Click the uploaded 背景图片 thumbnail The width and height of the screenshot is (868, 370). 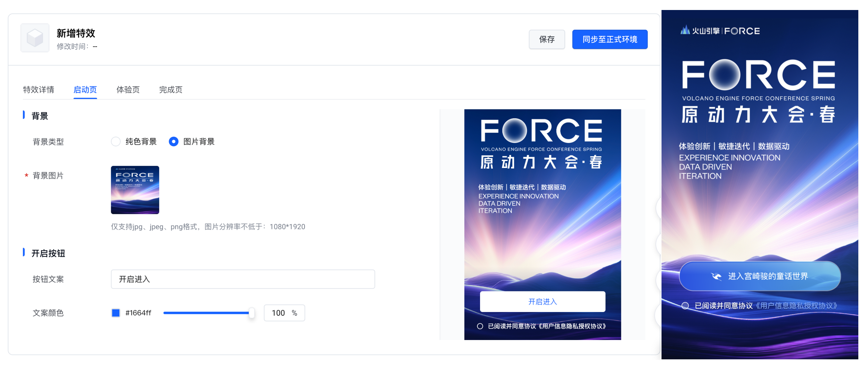pos(135,190)
